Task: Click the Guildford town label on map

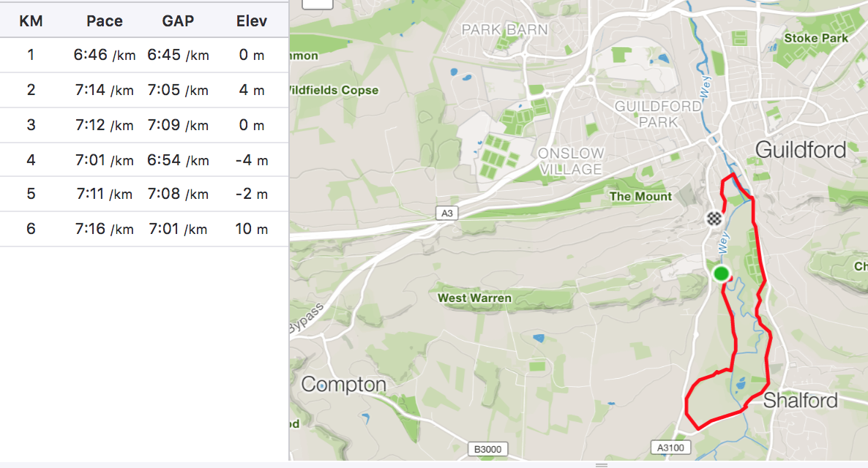Action: click(801, 150)
